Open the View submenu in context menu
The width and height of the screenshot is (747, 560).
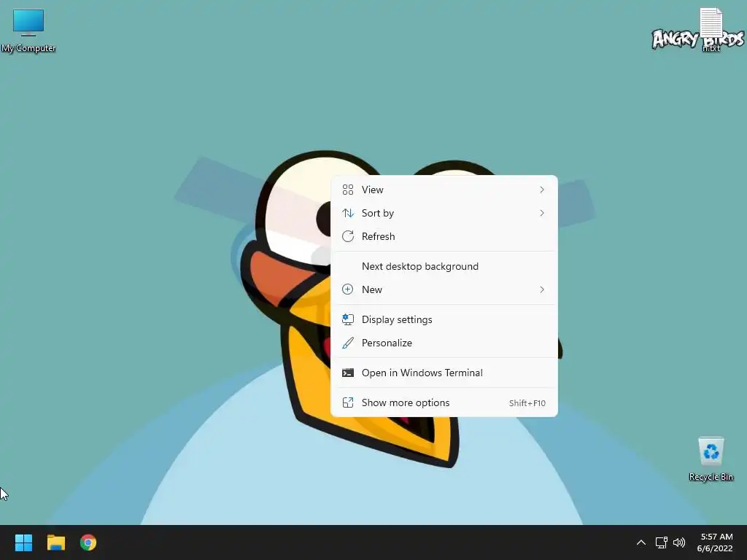(444, 190)
